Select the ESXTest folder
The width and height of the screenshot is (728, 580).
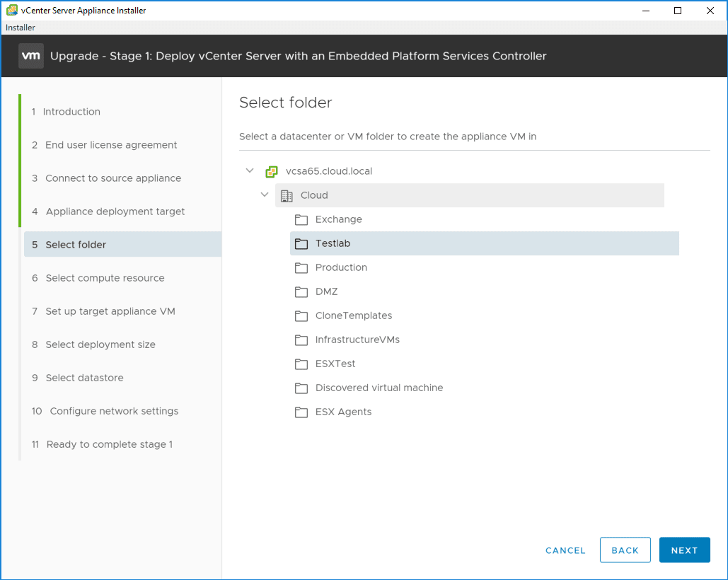pos(335,364)
